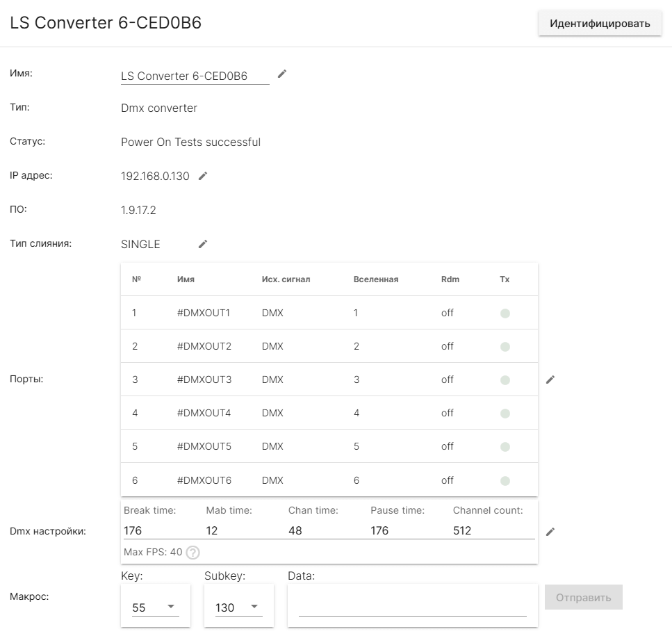
Task: Select port name #DMXOUT5
Action: click(204, 446)
